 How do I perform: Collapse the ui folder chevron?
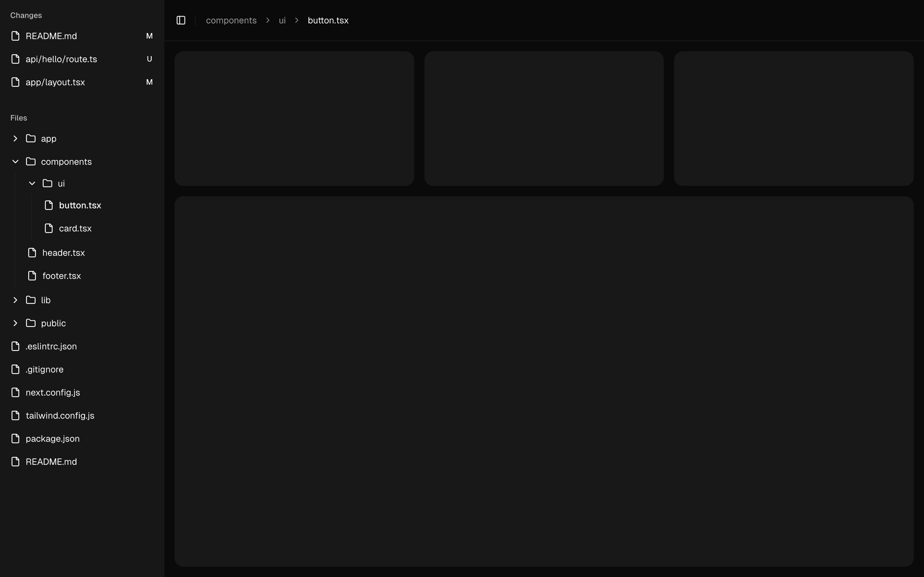coord(32,184)
